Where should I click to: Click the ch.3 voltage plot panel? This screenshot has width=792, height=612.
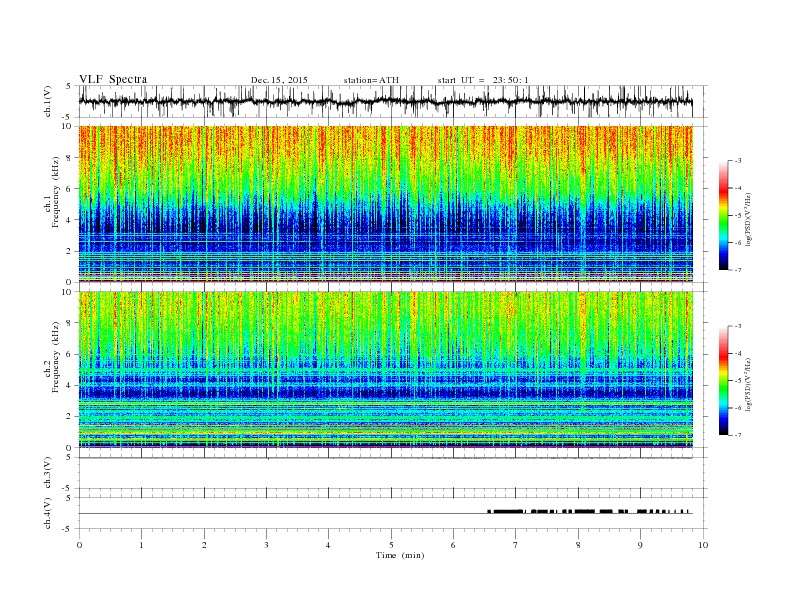tap(393, 473)
